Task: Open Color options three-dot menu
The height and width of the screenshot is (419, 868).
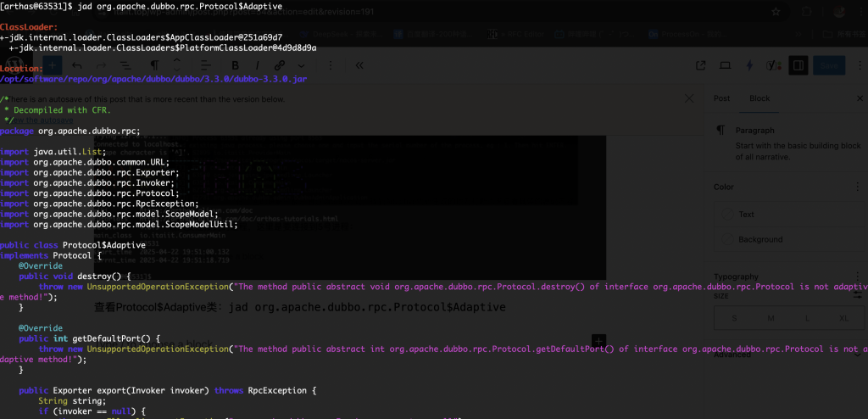Action: (858, 187)
